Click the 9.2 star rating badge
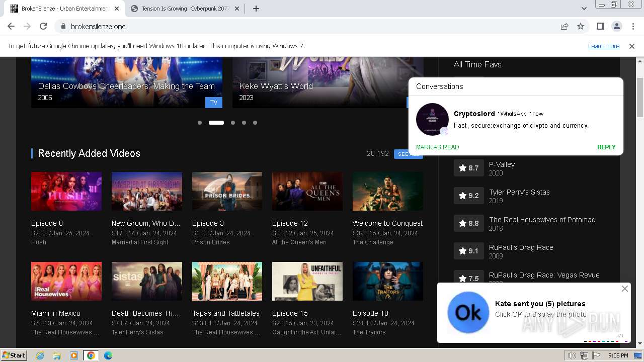Viewport: 644px width, 362px height. 469,196
